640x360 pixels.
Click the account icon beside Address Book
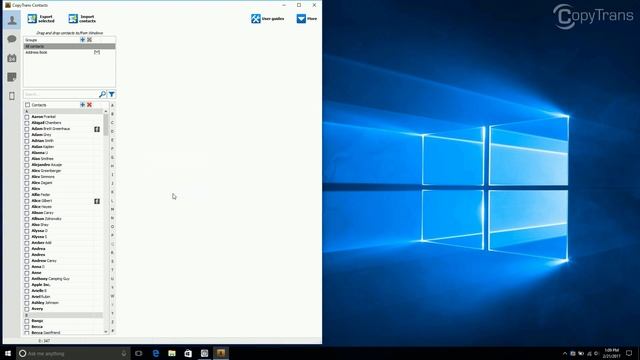coord(97,52)
